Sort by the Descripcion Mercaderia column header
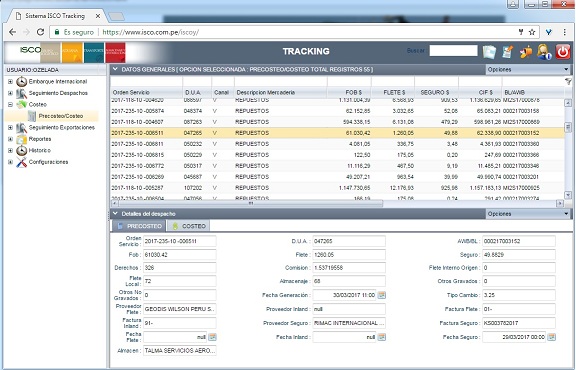Image resolution: width=576 pixels, height=370 pixels. [x=280, y=93]
